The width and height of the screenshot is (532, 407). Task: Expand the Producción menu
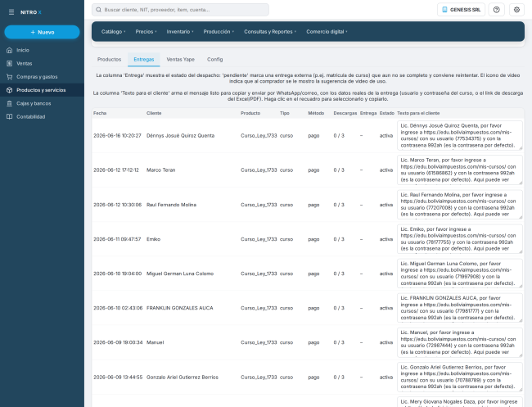click(219, 32)
